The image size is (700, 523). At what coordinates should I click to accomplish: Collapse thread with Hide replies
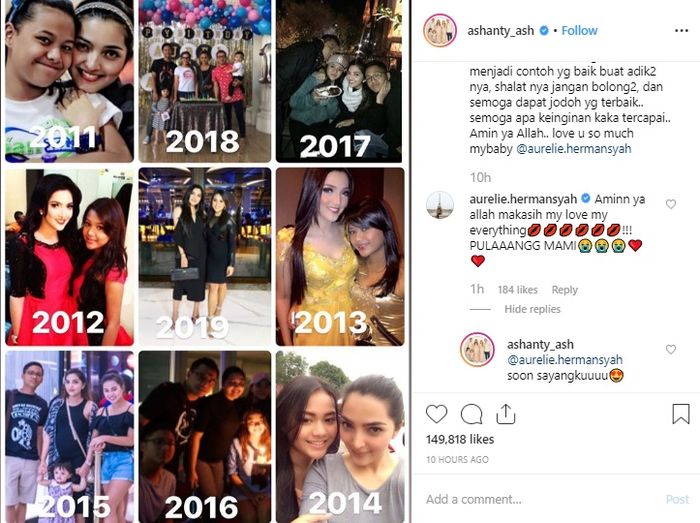(x=532, y=309)
